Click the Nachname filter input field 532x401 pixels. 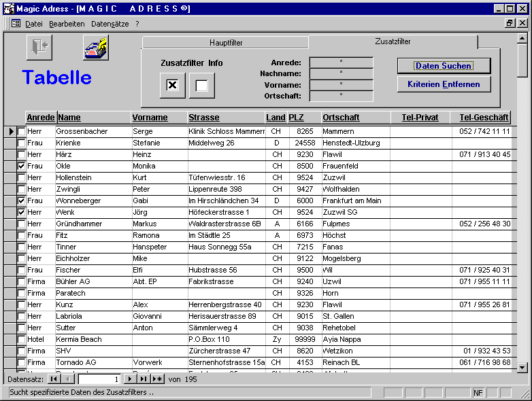pos(341,73)
